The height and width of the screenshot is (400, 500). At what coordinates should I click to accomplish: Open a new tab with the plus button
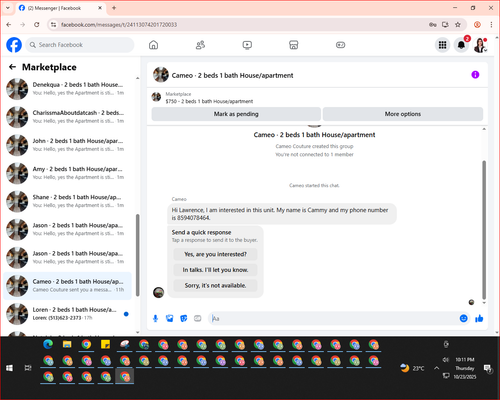click(x=114, y=8)
